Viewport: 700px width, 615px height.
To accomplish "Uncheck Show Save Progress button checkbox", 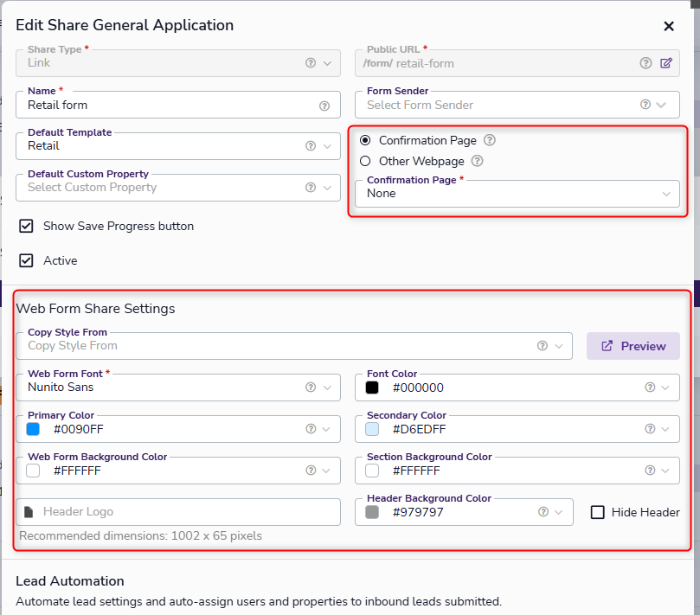I will 26,226.
